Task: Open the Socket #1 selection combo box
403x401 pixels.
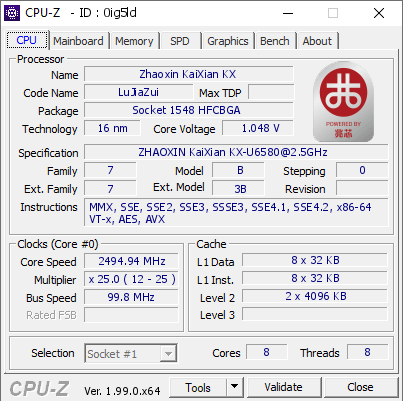Action: [131, 353]
